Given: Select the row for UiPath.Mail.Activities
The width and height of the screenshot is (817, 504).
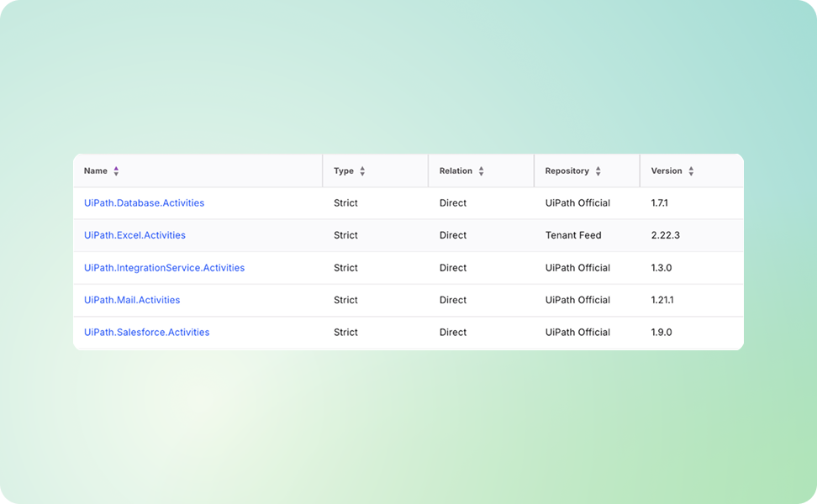Looking at the screenshot, I should tap(408, 300).
